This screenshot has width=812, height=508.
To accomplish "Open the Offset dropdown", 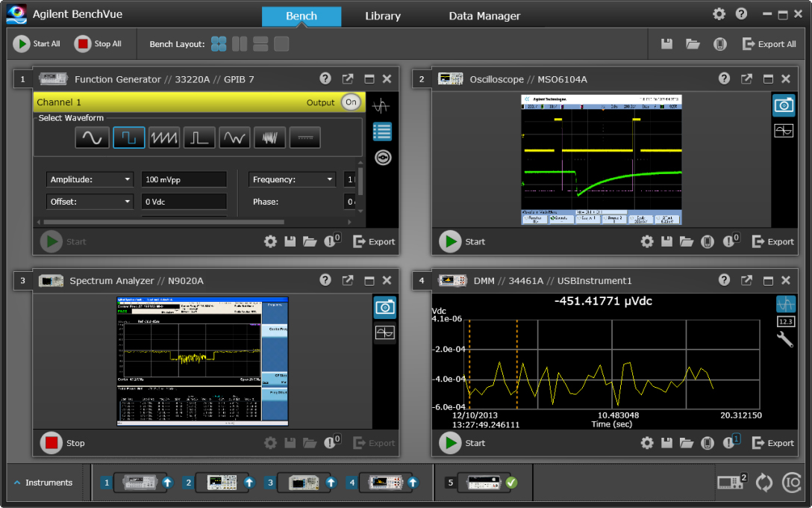I will pyautogui.click(x=90, y=202).
